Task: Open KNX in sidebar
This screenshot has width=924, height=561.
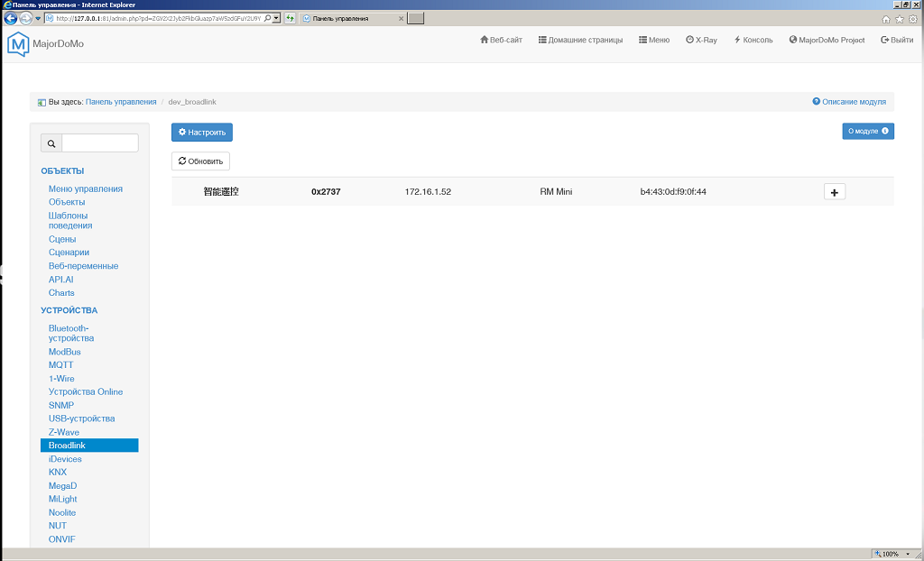Action: [58, 472]
